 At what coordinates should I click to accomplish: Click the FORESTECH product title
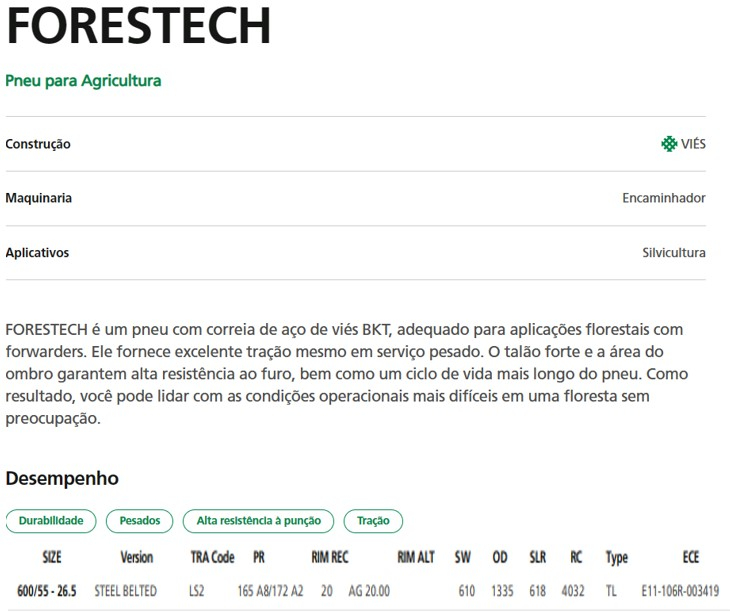tap(138, 25)
